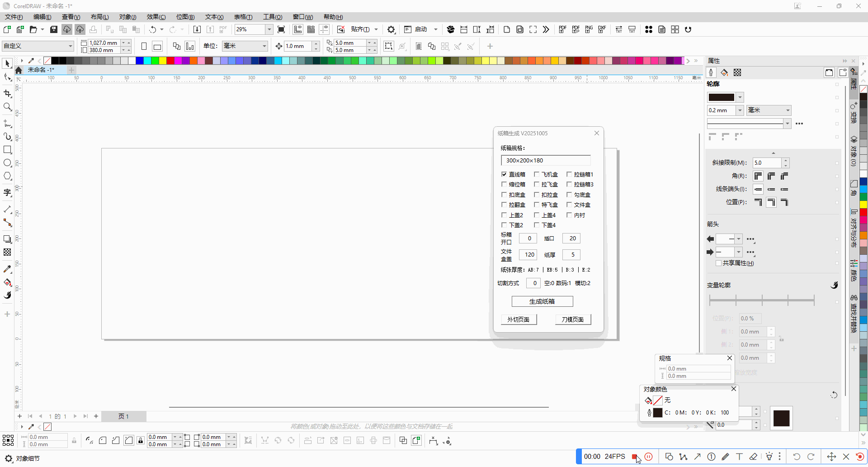Image resolution: width=868 pixels, height=467 pixels.
Task: Enable the 飞机盒 checkbox
Action: coord(537,174)
